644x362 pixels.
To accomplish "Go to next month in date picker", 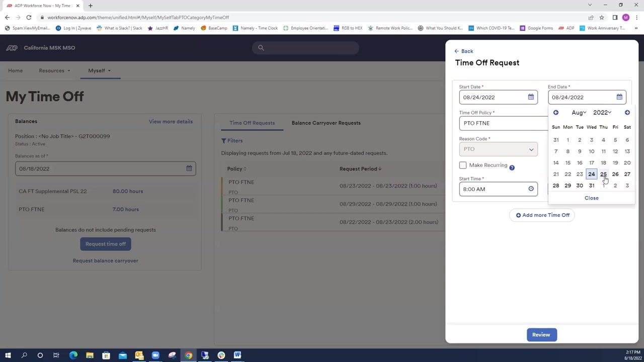I will 627,113.
